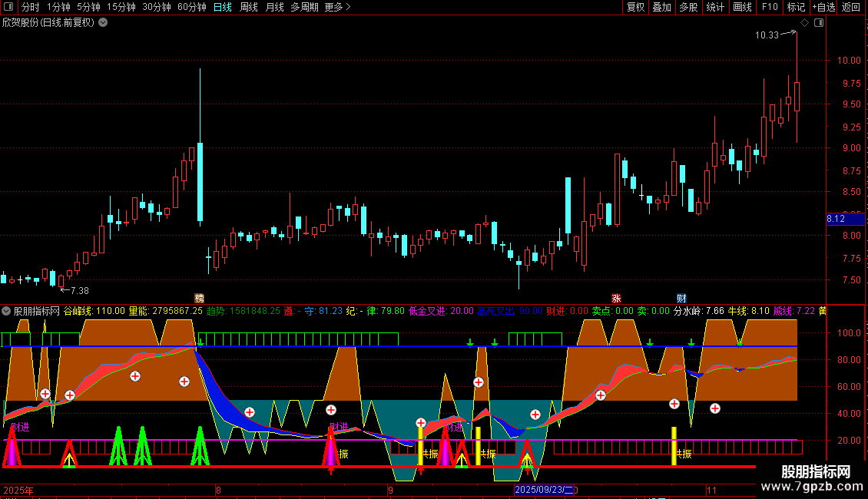
Task: Open the 复权 adjustment menu
Action: point(635,7)
